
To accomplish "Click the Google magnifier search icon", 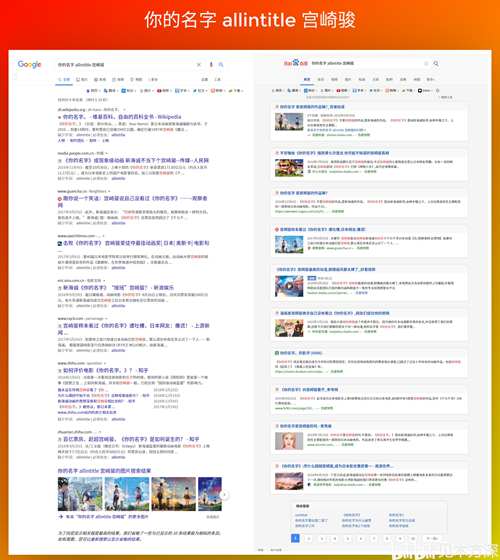I will point(221,65).
